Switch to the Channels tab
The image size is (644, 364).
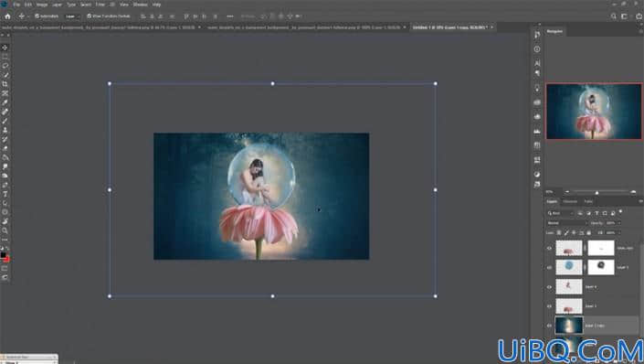[570, 201]
